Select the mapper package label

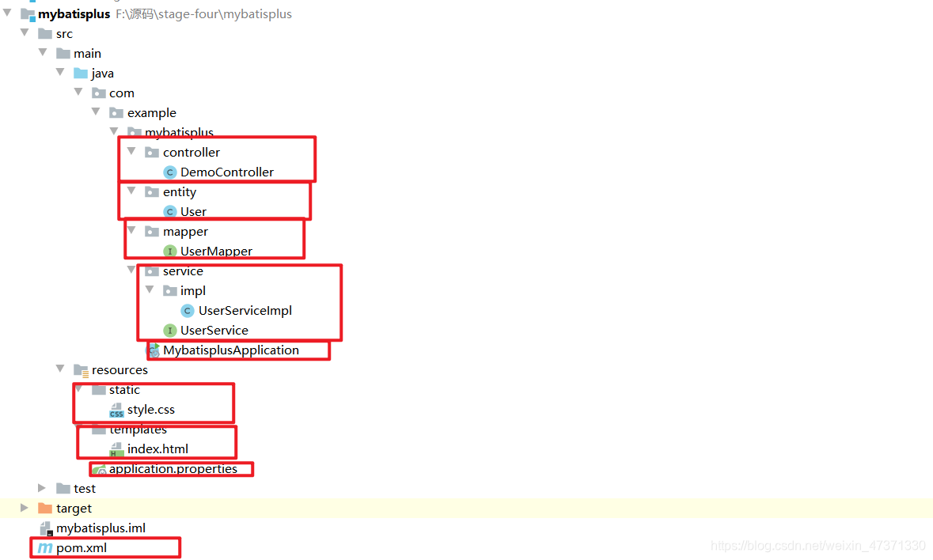[x=186, y=232]
